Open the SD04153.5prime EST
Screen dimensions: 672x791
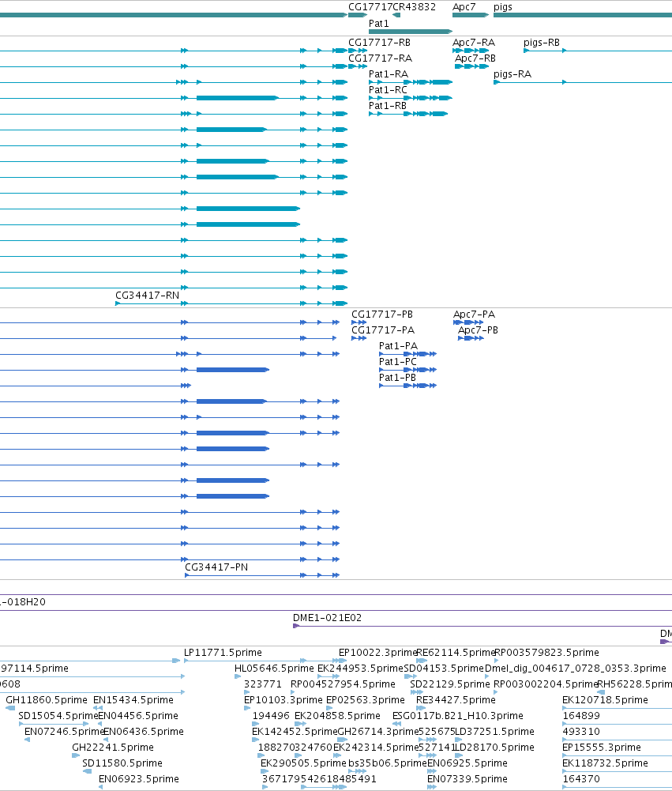point(444,669)
